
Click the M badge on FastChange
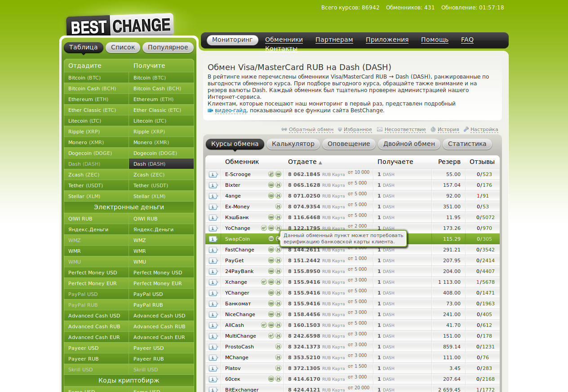pos(279,250)
